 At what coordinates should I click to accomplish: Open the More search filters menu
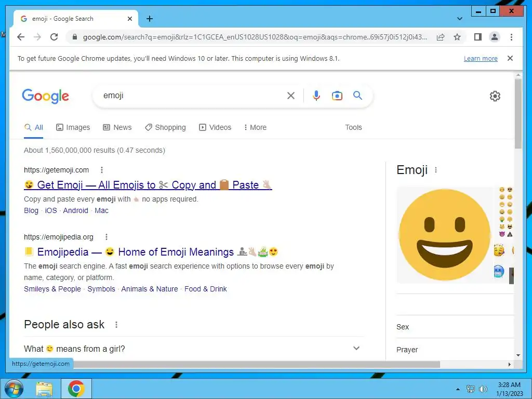(x=255, y=128)
